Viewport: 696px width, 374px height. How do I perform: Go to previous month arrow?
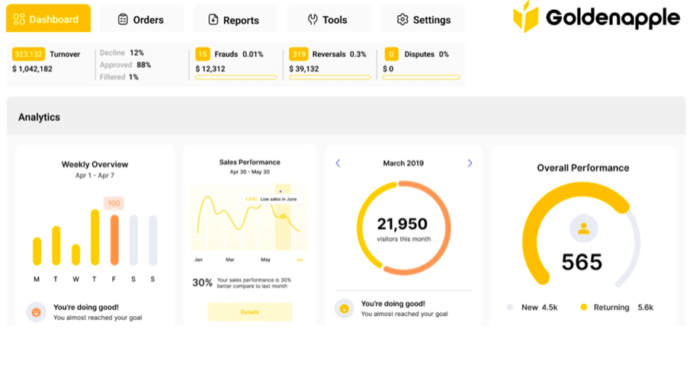pyautogui.click(x=338, y=163)
